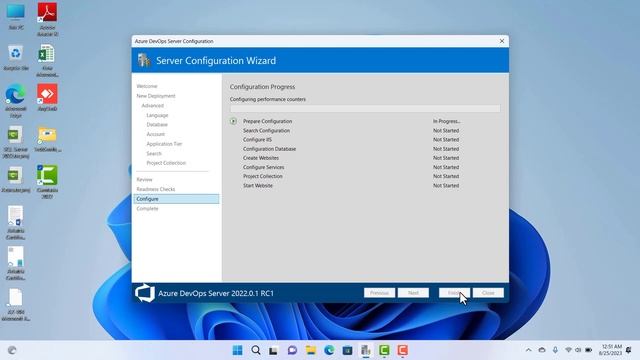
Task: Click the Next button
Action: pos(413,293)
